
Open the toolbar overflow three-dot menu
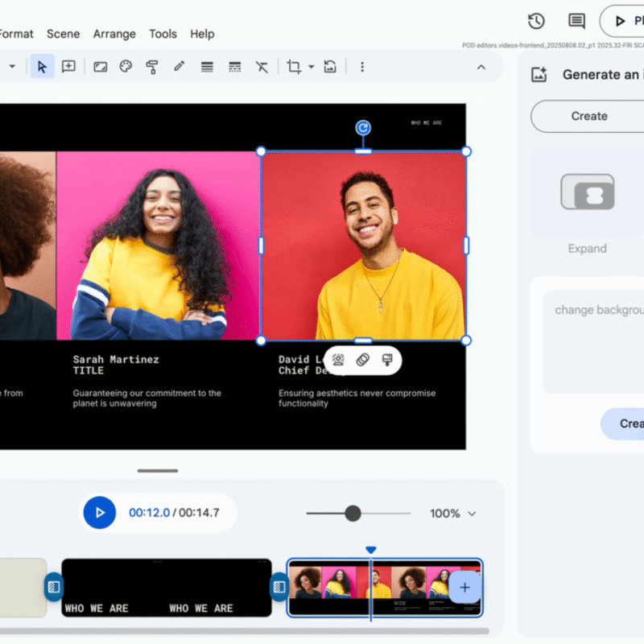pyautogui.click(x=362, y=67)
